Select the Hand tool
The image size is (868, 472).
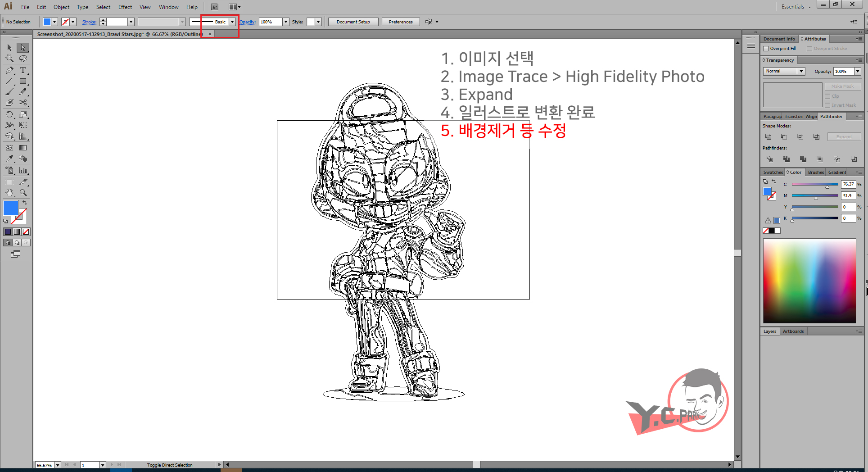9,193
